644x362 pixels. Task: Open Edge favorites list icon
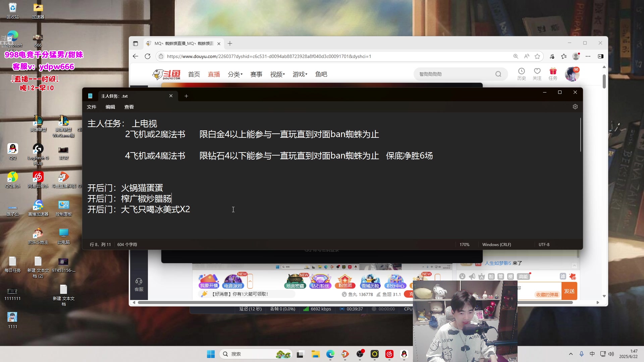(564, 56)
